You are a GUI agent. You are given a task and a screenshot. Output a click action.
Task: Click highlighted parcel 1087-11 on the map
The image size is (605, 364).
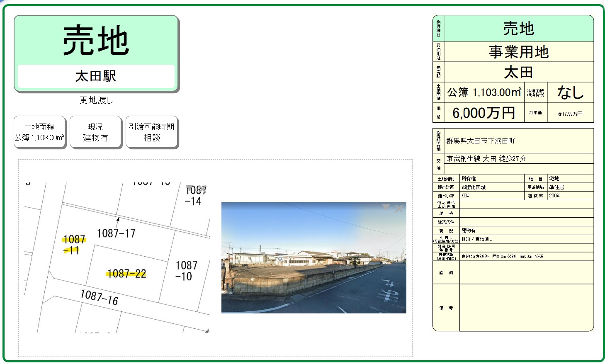[x=74, y=244]
